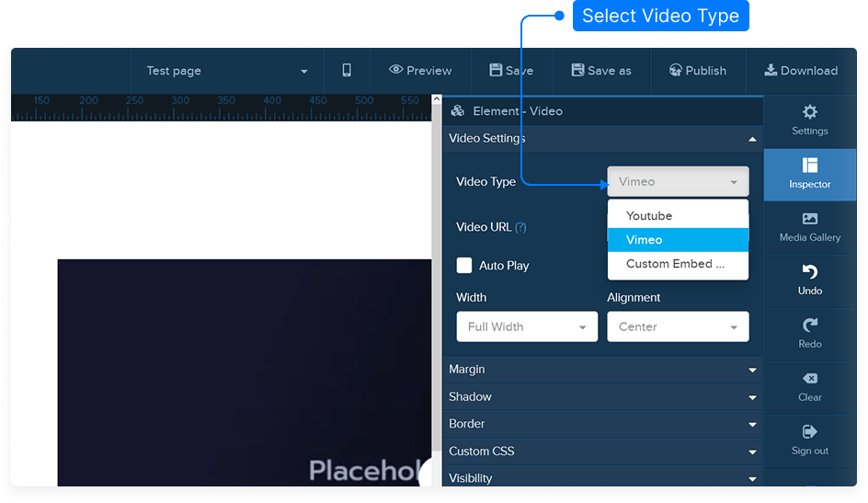This screenshot has width=868, height=503.
Task: Click the Video URL help link
Action: [x=520, y=228]
